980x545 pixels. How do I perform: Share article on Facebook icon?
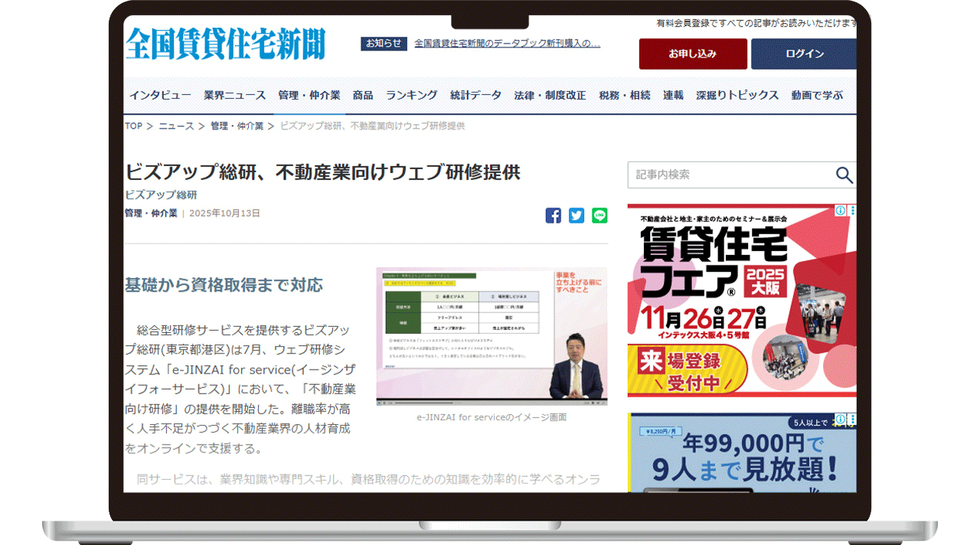553,216
